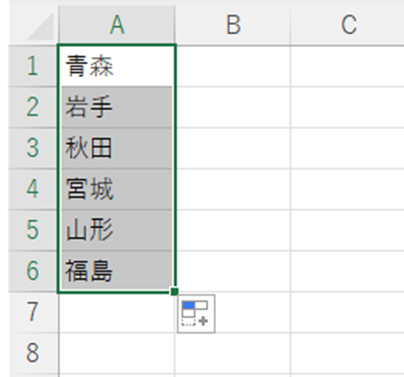Select column B header
Screen dimensions: 404x377
click(233, 25)
